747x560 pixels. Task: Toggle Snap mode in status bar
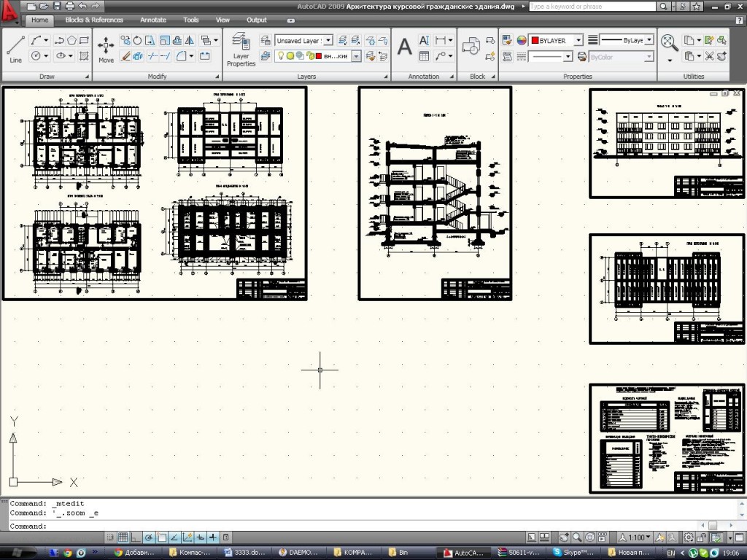pos(110,537)
